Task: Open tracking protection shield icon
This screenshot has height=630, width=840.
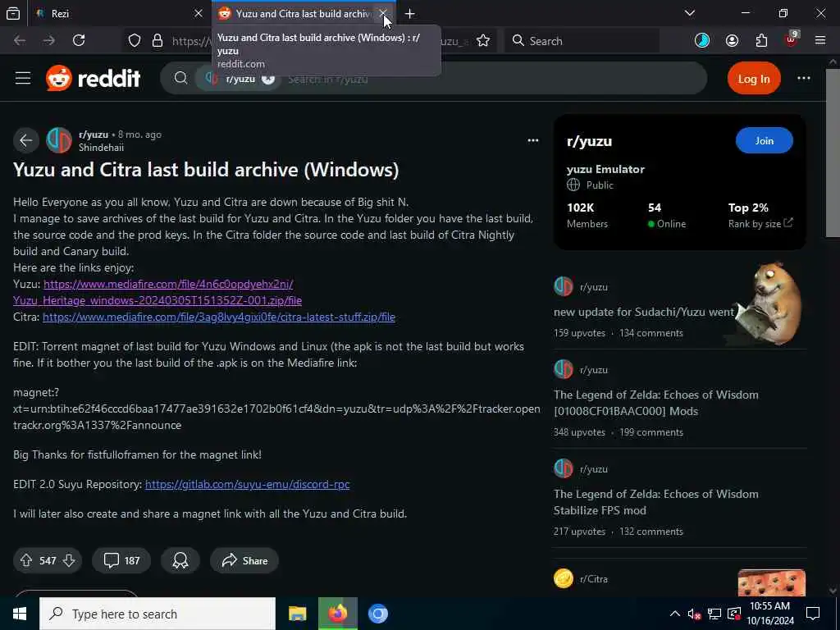Action: tap(135, 41)
